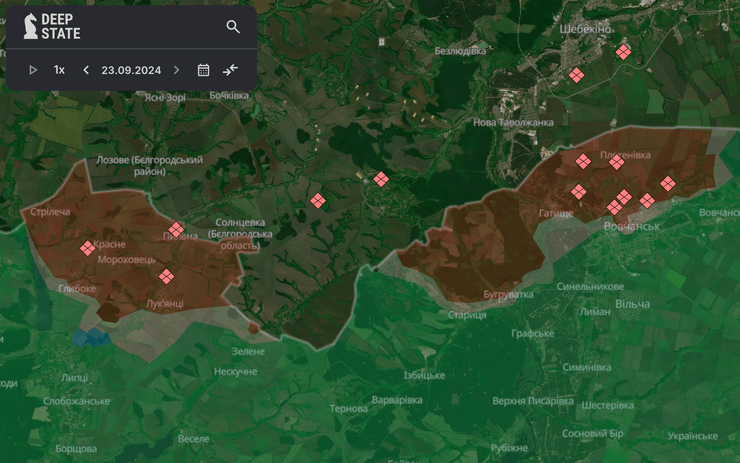
Task: Click the Шебекіно city label
Action: [x=585, y=29]
